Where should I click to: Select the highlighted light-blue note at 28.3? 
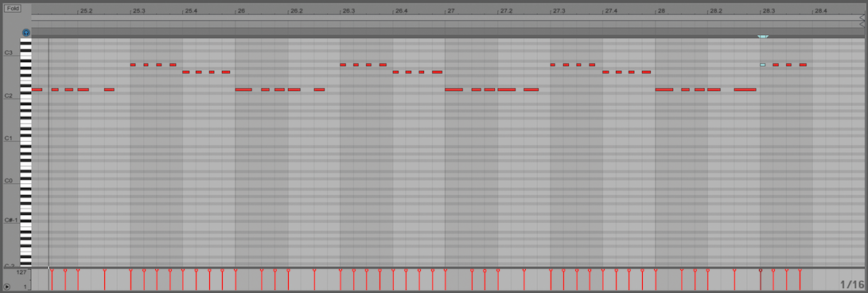[762, 64]
